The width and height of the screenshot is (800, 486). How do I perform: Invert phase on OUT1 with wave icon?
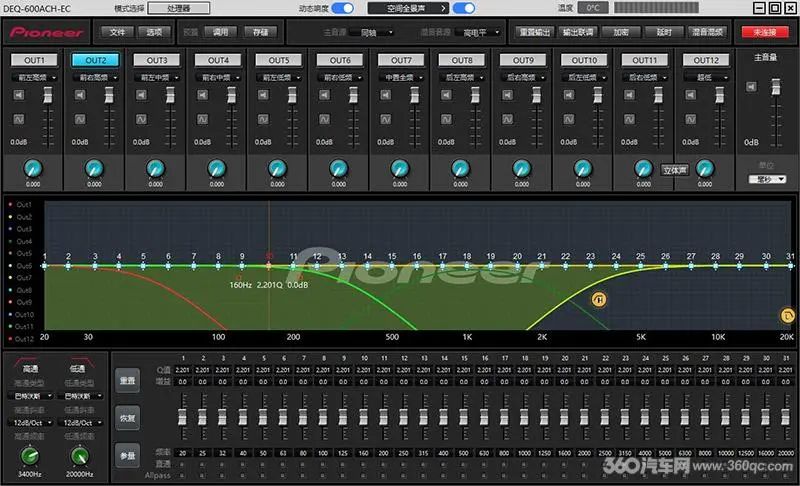coord(19,119)
